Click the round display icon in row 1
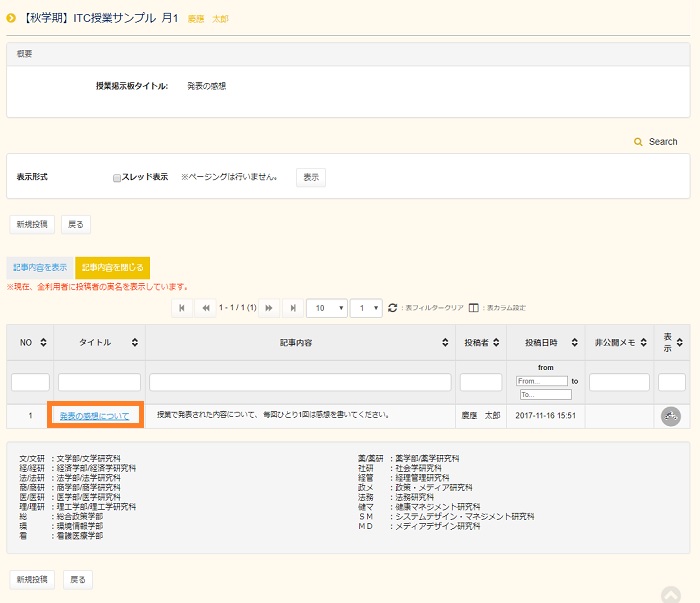The image size is (700, 603). pos(670,416)
